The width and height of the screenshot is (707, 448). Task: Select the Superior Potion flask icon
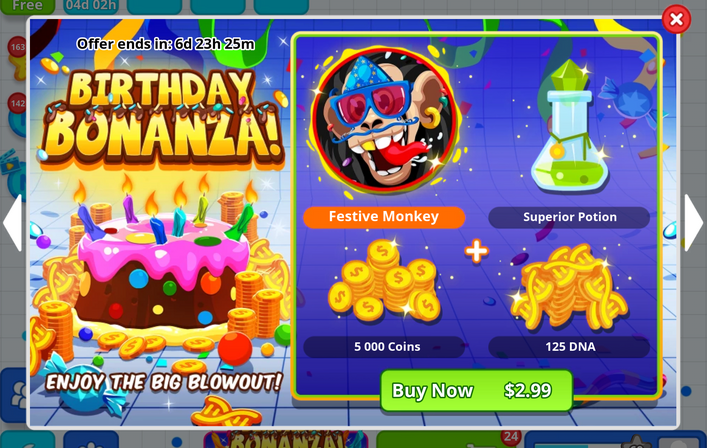click(x=569, y=127)
